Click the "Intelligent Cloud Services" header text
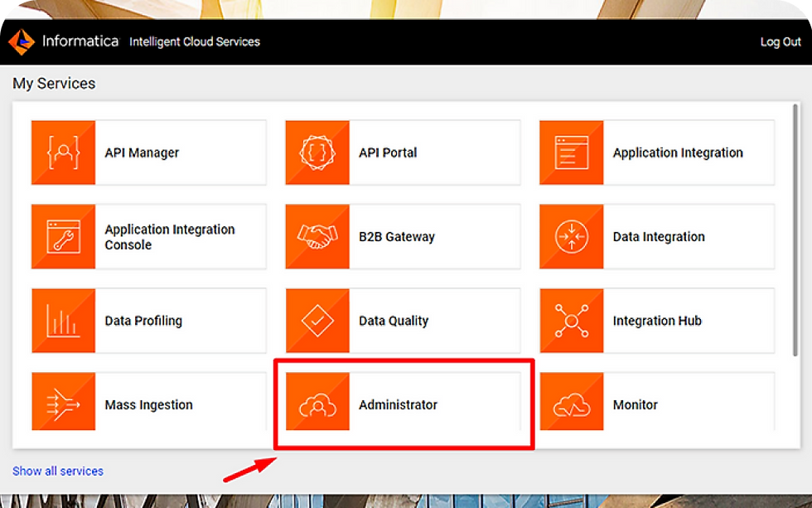The height and width of the screenshot is (508, 812). (x=195, y=42)
